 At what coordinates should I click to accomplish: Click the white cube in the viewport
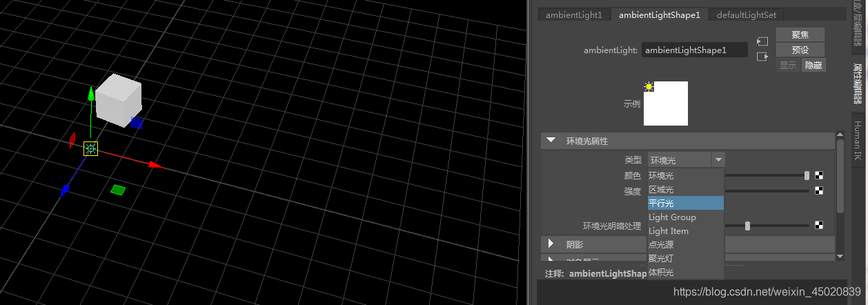pos(118,101)
